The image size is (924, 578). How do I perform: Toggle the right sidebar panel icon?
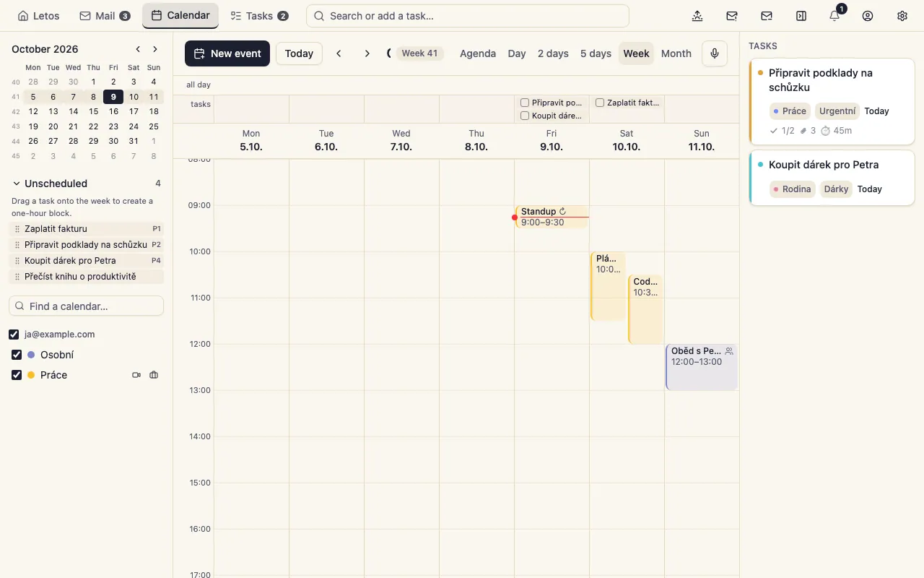(801, 16)
